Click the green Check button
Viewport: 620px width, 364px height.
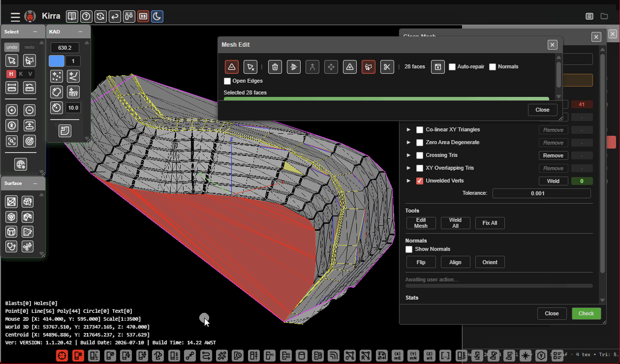coord(586,313)
